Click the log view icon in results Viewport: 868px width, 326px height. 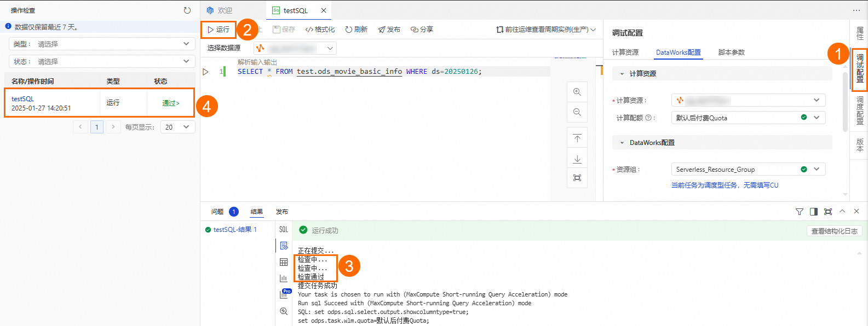pos(284,246)
